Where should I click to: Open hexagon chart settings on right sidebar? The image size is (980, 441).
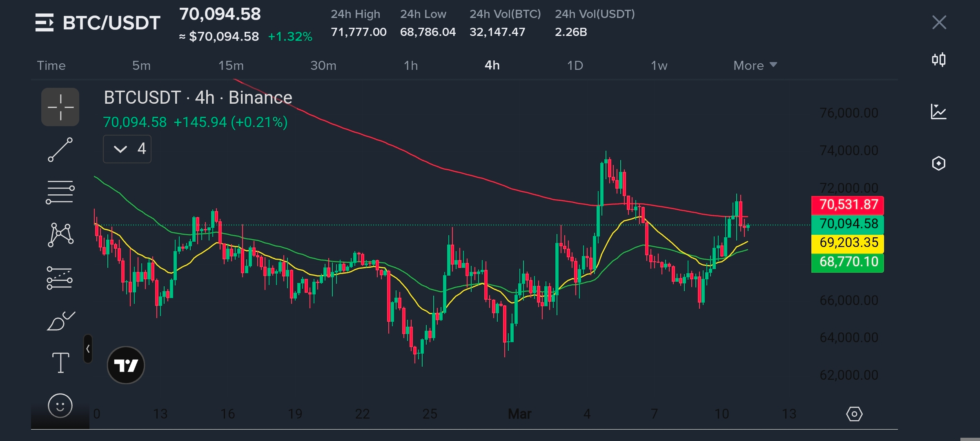pyautogui.click(x=939, y=163)
